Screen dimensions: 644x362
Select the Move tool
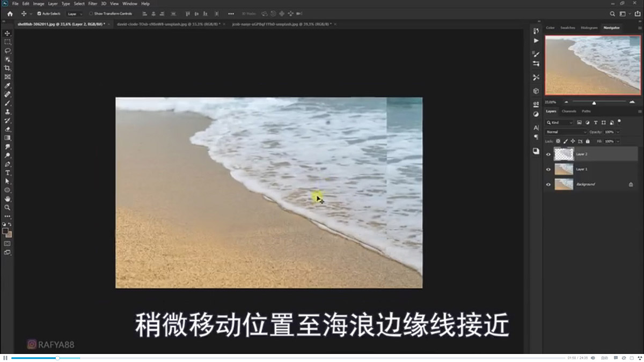coord(7,33)
